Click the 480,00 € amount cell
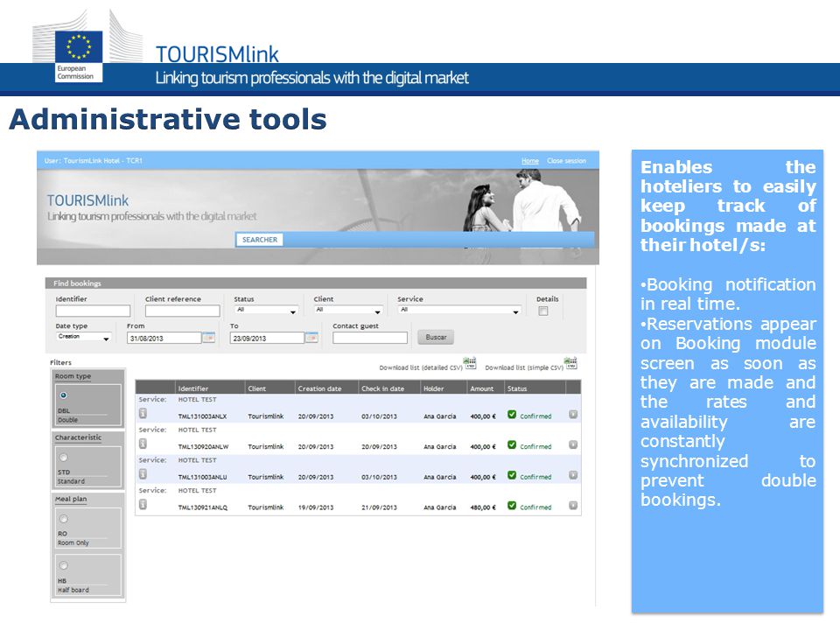 tap(483, 507)
